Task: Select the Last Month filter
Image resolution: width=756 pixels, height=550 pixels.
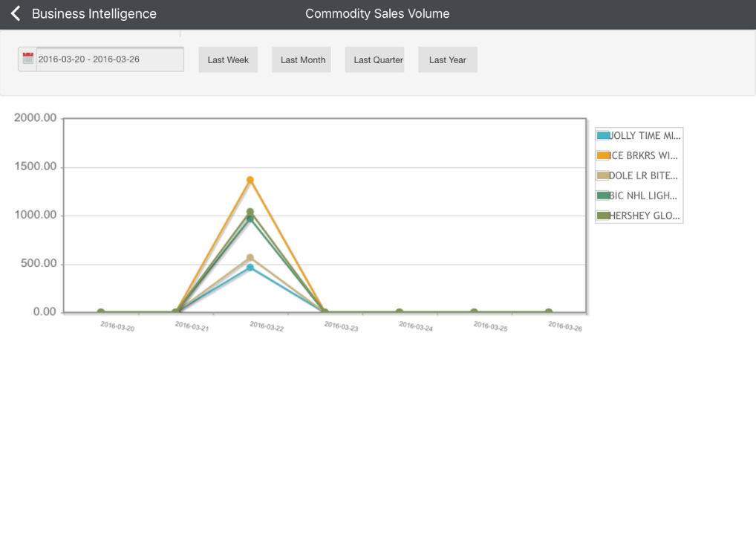Action: pos(302,59)
